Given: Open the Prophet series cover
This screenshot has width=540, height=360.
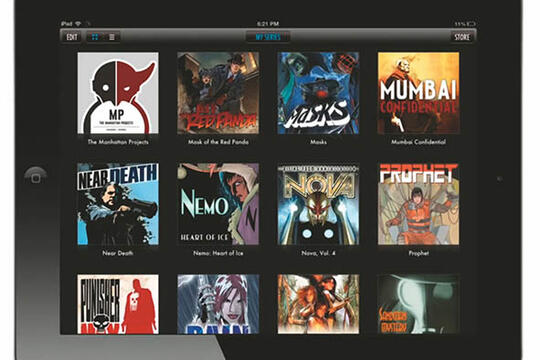Looking at the screenshot, I should click(418, 204).
